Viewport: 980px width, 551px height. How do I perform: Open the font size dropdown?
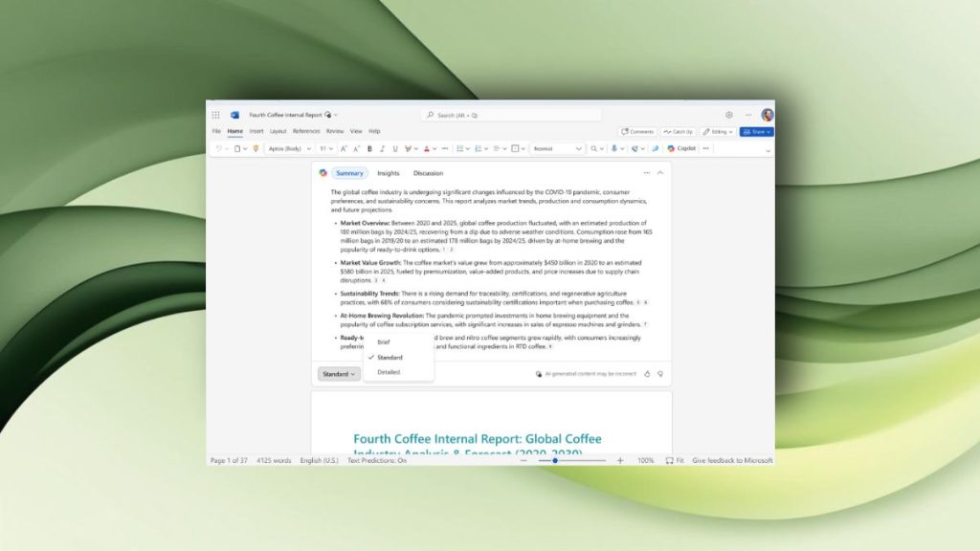(x=326, y=148)
